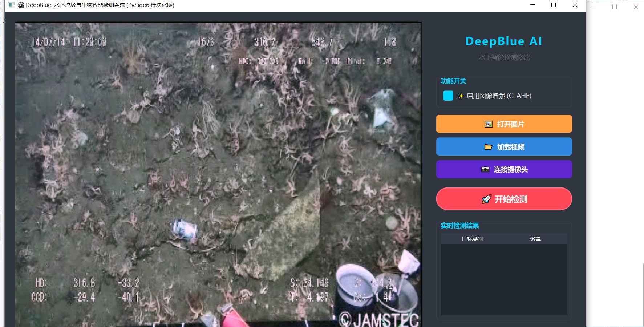Click the 水下智能检测终端 subtitle text
This screenshot has height=327, width=644.
504,57
